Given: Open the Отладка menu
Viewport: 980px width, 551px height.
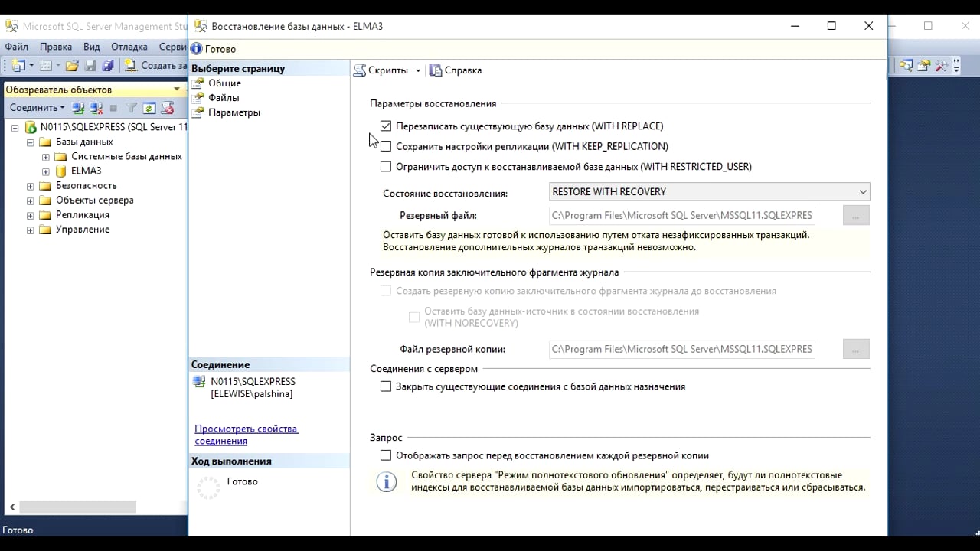Looking at the screenshot, I should pos(129,47).
